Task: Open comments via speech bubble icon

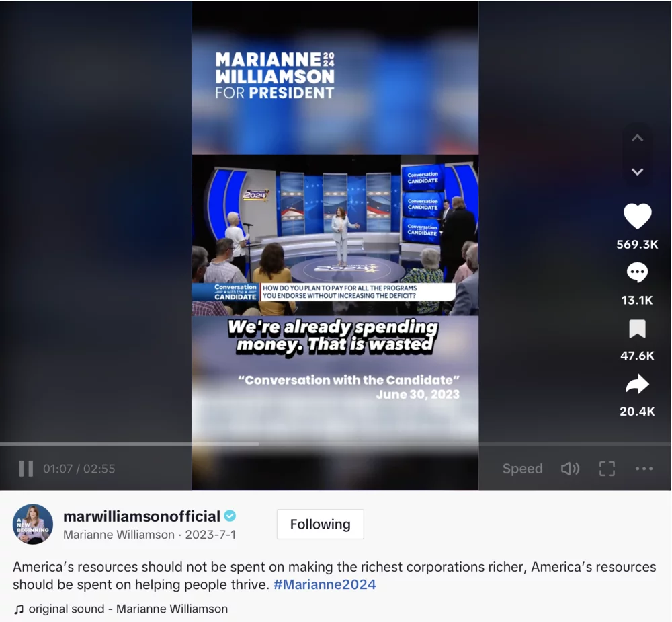Action: pyautogui.click(x=637, y=272)
